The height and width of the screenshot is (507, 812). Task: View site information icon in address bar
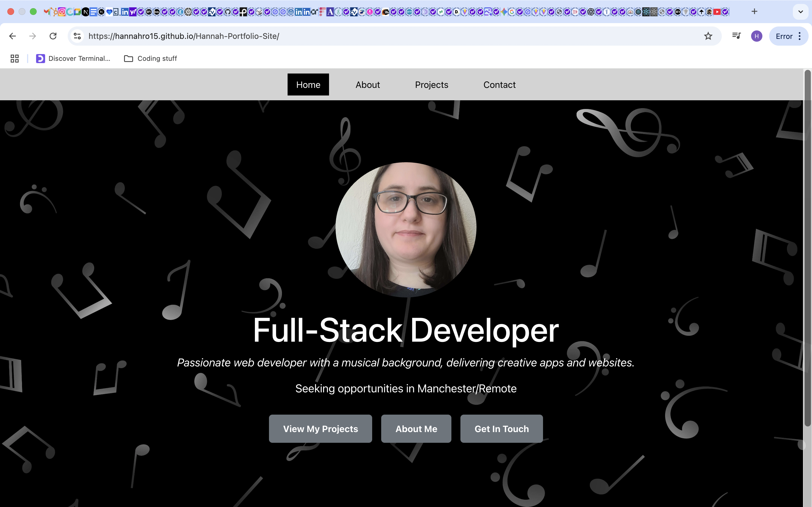click(x=77, y=36)
